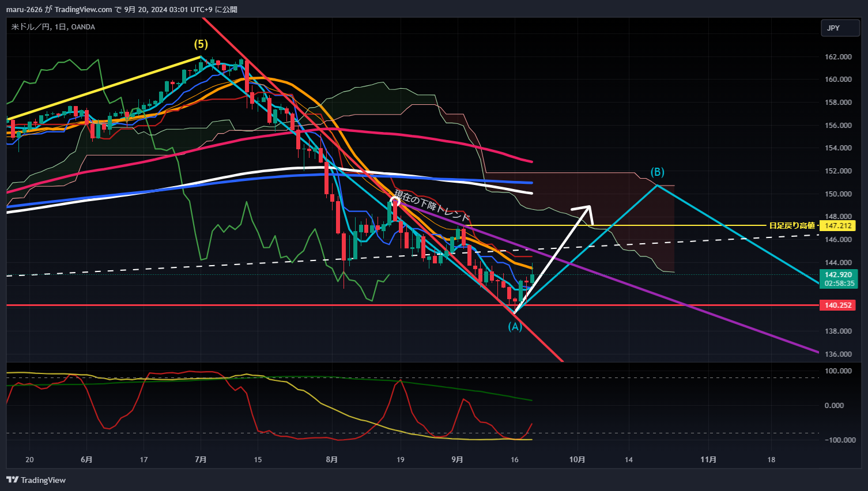This screenshot has width=868, height=491.
Task: Click the 現在の下降トレンド trendline annotation
Action: pyautogui.click(x=432, y=205)
